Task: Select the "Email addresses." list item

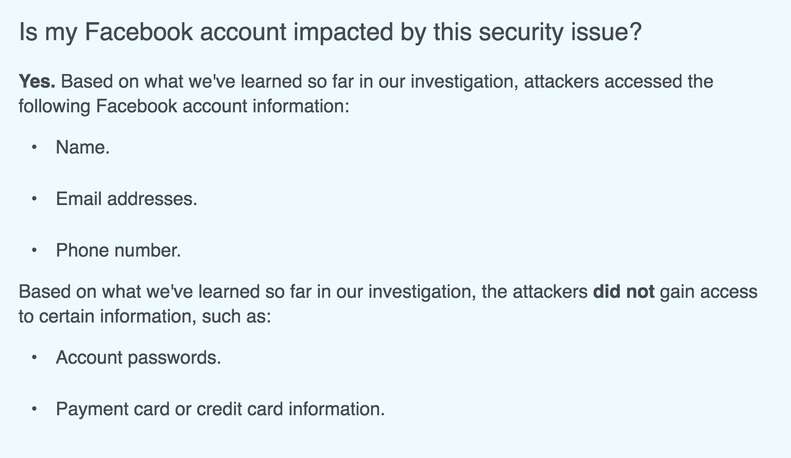Action: [x=127, y=199]
